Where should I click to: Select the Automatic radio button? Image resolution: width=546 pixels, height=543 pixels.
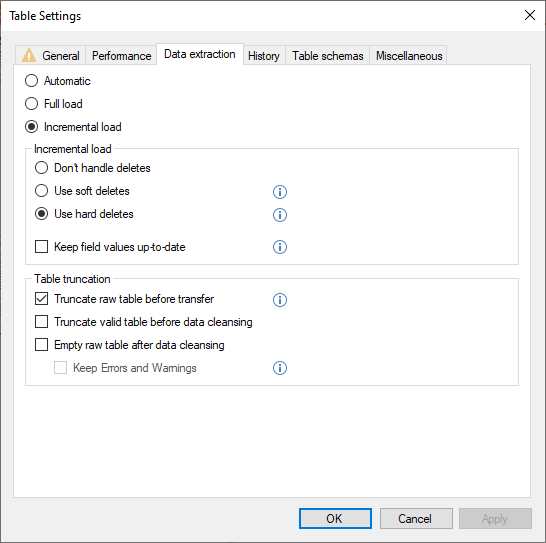click(x=31, y=81)
